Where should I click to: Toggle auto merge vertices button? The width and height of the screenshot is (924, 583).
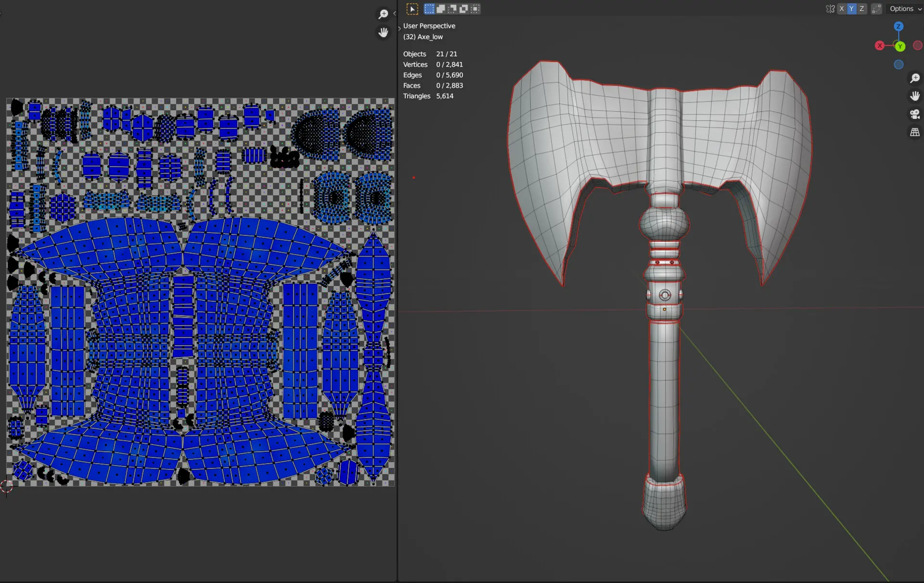[x=876, y=9]
